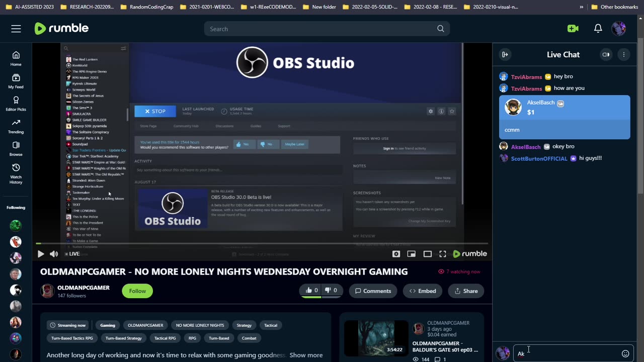The image size is (644, 362).
Task: Open the hamburger navigation menu
Action: click(x=16, y=29)
